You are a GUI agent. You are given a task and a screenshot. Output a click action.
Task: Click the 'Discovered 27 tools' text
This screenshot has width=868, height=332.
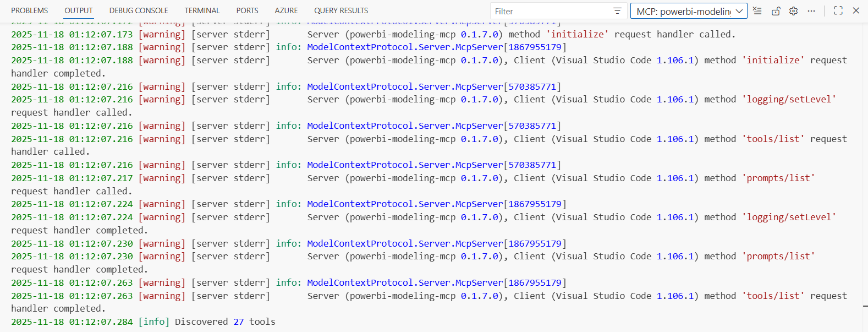pos(225,322)
